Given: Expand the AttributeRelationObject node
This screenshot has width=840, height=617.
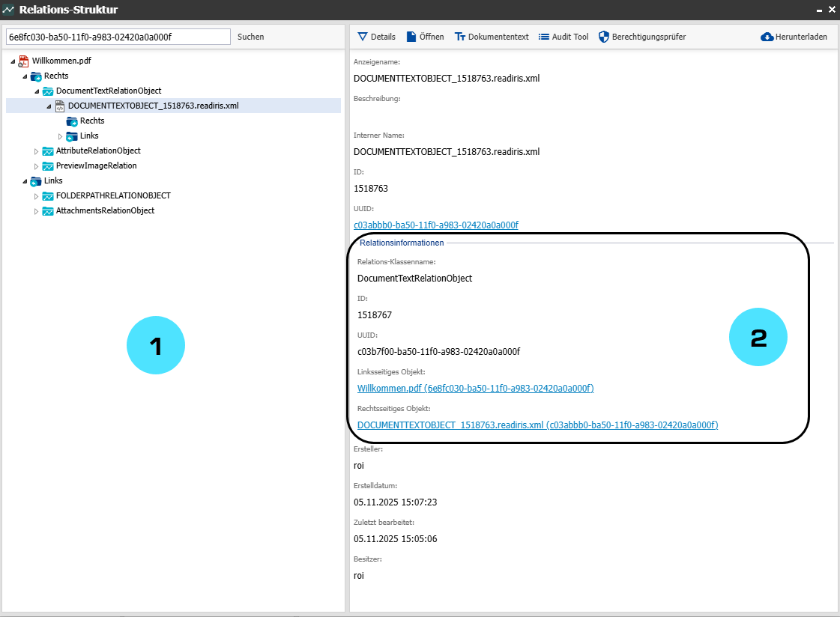Looking at the screenshot, I should (x=36, y=151).
